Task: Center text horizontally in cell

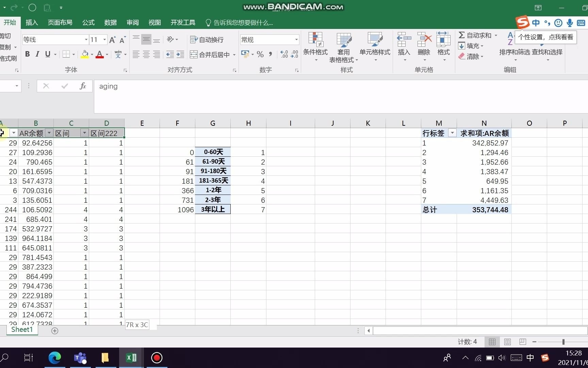Action: tap(146, 55)
